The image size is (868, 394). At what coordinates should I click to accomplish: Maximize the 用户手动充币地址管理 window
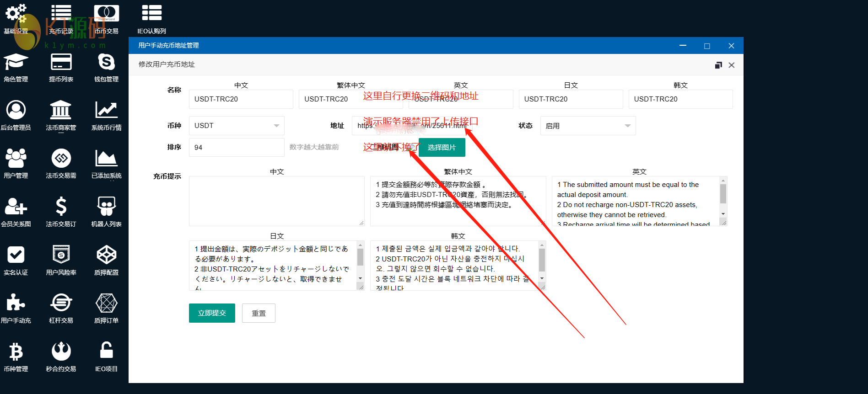point(707,46)
